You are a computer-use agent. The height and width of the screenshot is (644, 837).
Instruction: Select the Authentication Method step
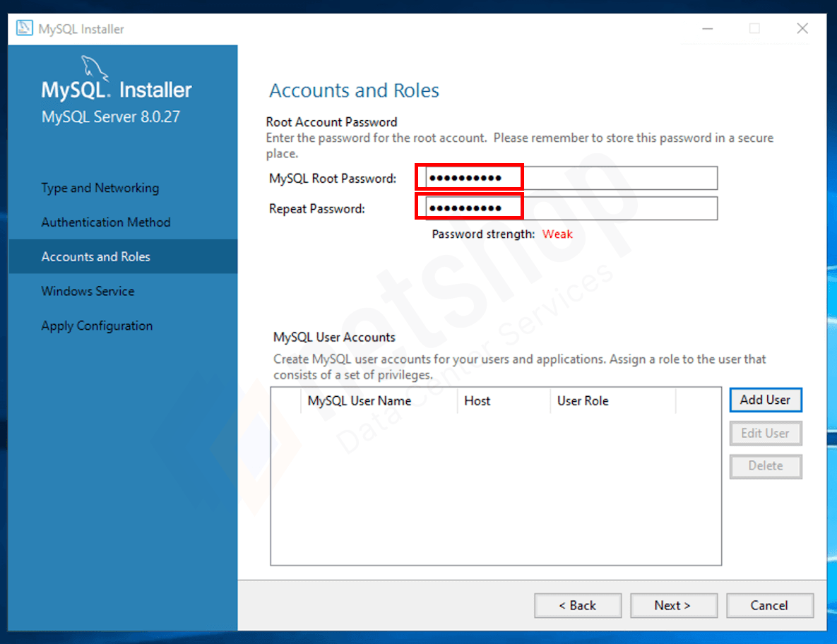(x=105, y=222)
